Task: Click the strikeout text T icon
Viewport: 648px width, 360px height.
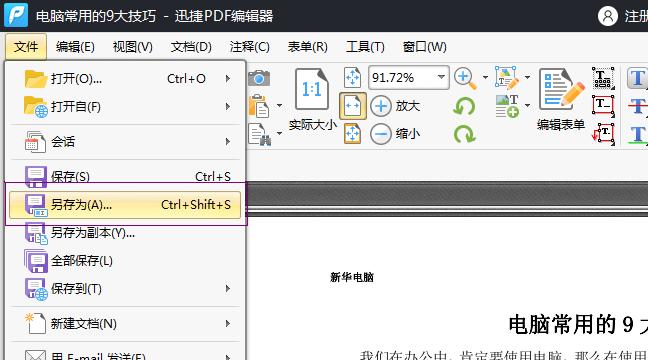Action: tap(637, 106)
